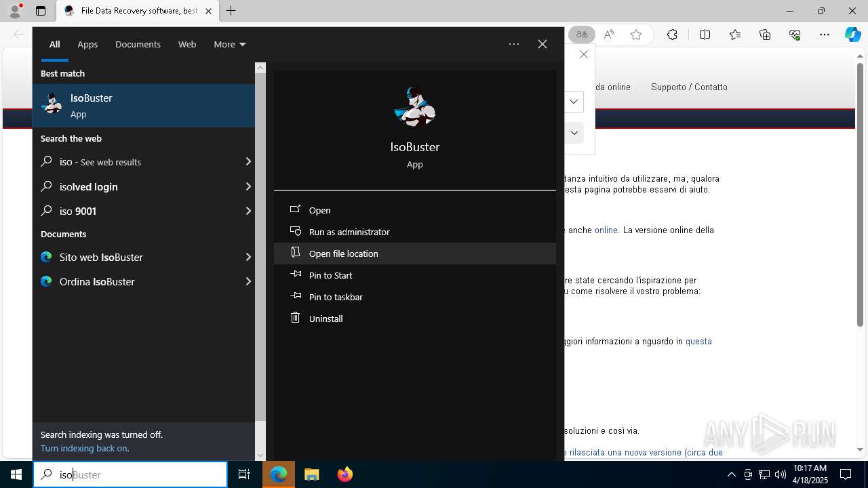Screen dimensions: 868x488
Task: Click 'Turn indexing back on.' link
Action: (x=85, y=448)
